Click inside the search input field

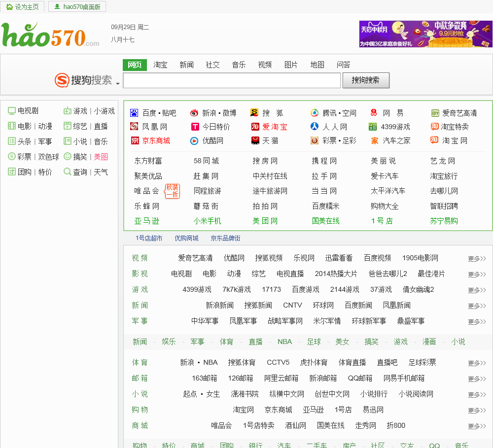click(232, 80)
